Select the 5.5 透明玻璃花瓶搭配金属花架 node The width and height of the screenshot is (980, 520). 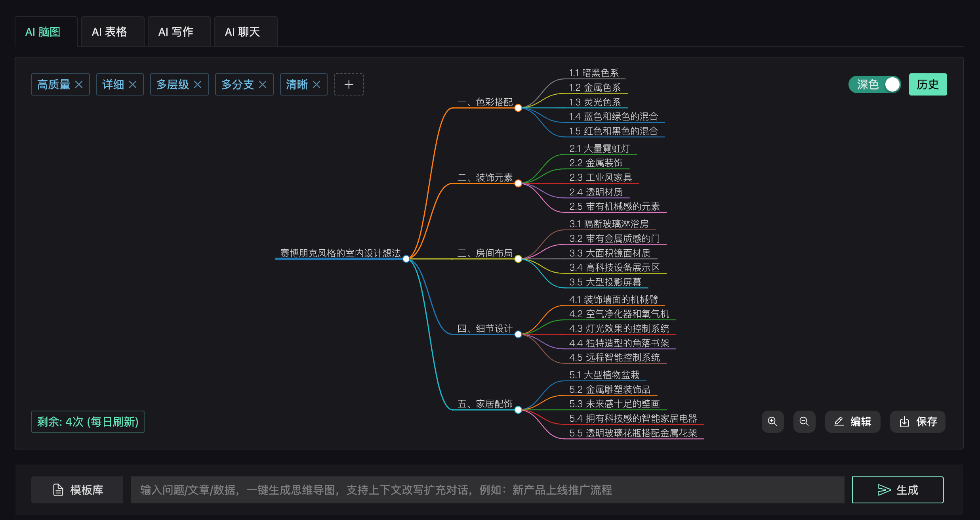point(633,433)
